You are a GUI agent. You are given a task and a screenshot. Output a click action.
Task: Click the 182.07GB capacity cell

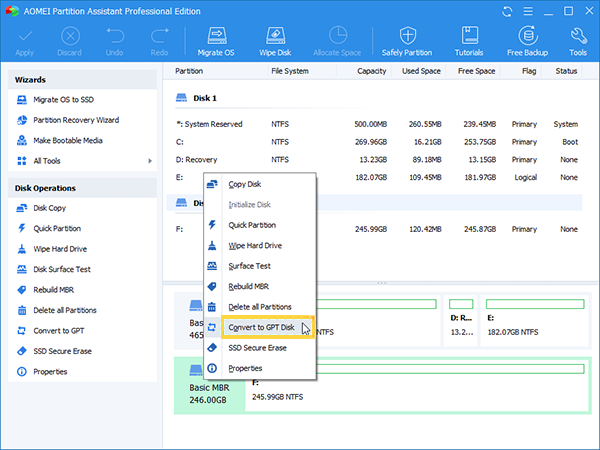371,178
